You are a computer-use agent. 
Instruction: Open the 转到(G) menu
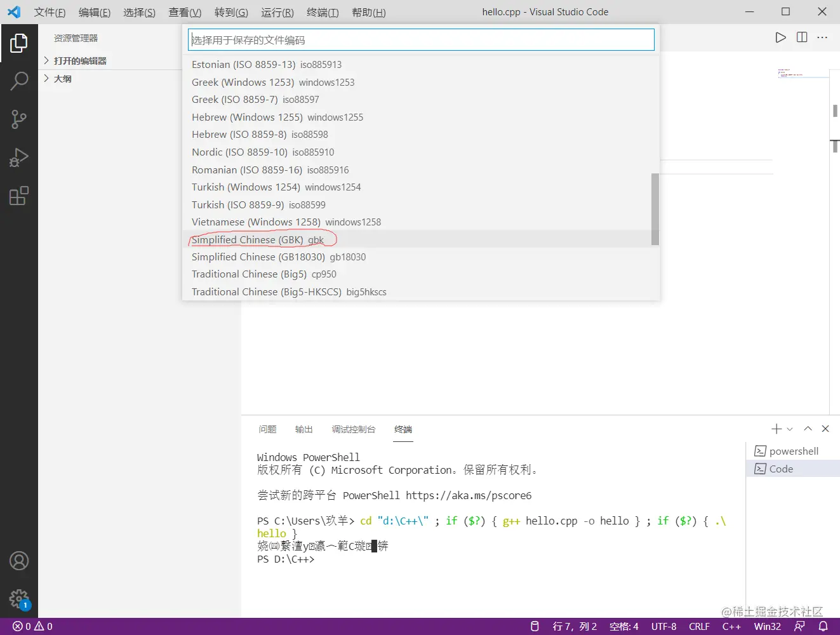pyautogui.click(x=231, y=12)
